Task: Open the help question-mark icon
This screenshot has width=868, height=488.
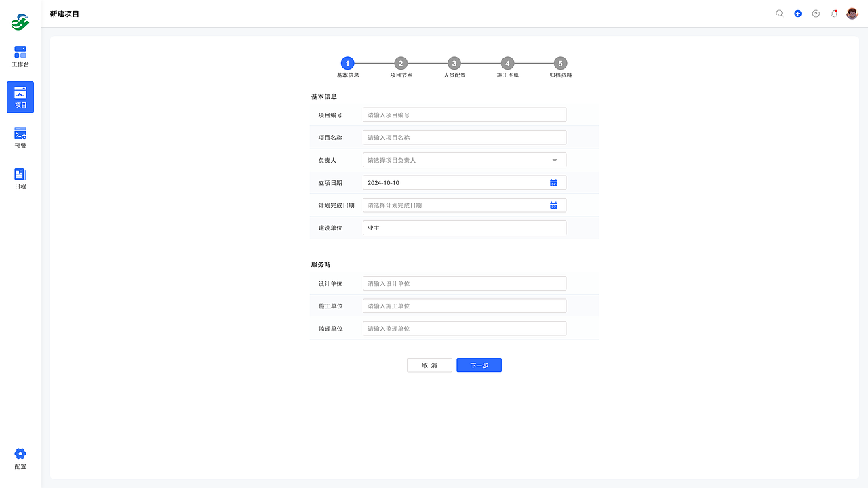Action: pos(816,13)
